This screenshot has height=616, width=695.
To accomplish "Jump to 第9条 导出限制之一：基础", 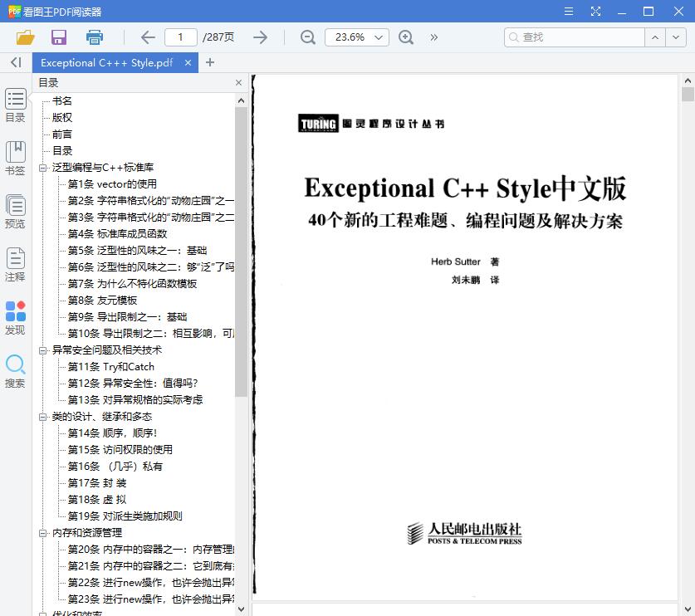I will (x=127, y=317).
